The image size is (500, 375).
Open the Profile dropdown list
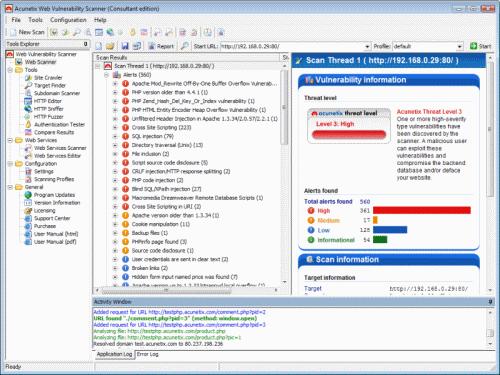pos(460,46)
